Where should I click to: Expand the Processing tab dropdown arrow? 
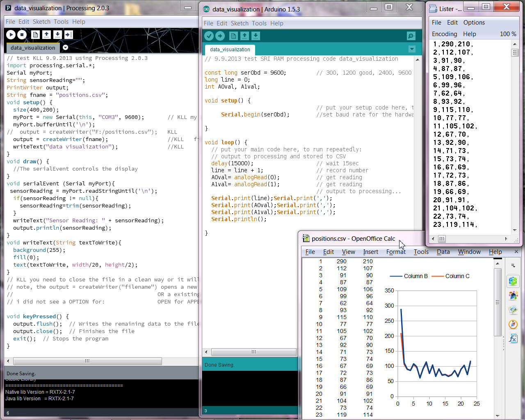coord(65,48)
